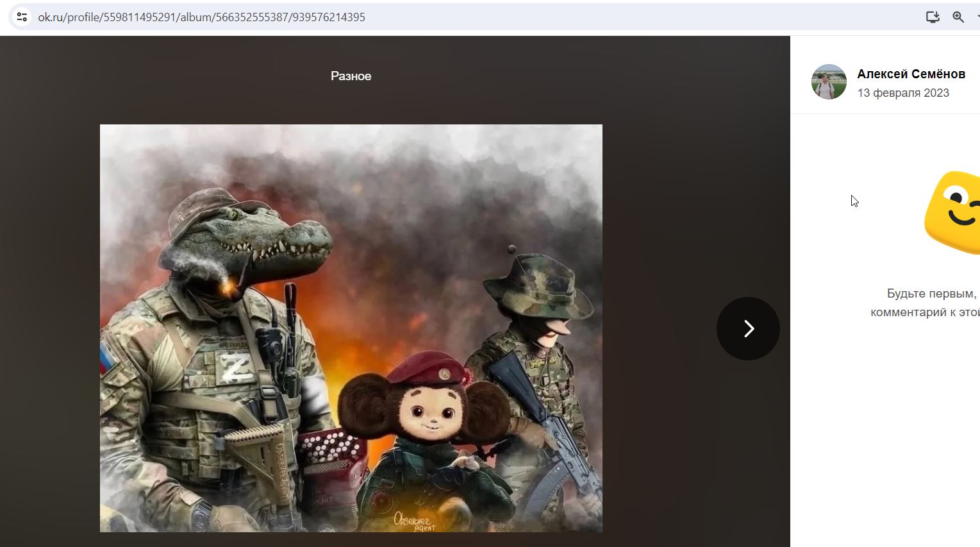Open Алексей Семёнов profile avatar
Image resolution: width=980 pixels, height=547 pixels.
(829, 81)
